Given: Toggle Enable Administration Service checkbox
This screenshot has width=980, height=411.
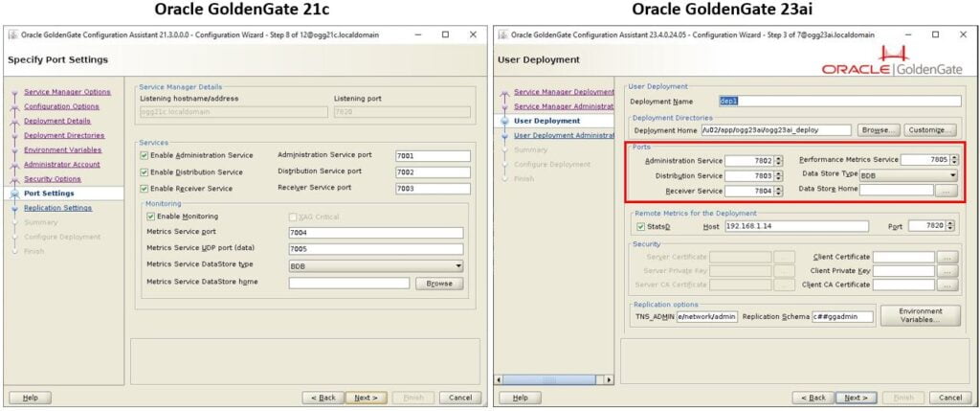Looking at the screenshot, I should [x=144, y=156].
